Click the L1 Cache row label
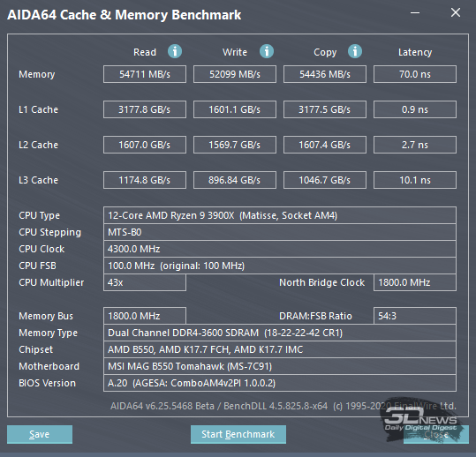This screenshot has height=457, width=476. pos(38,109)
